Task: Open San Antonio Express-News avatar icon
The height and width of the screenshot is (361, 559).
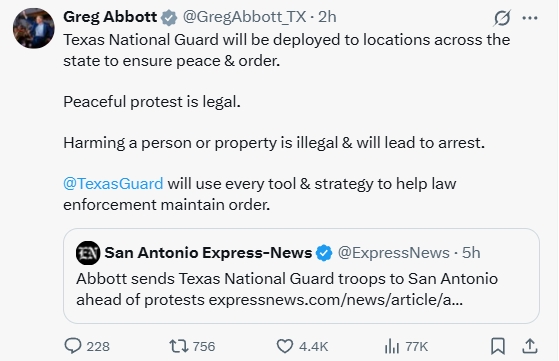Action: [88, 253]
